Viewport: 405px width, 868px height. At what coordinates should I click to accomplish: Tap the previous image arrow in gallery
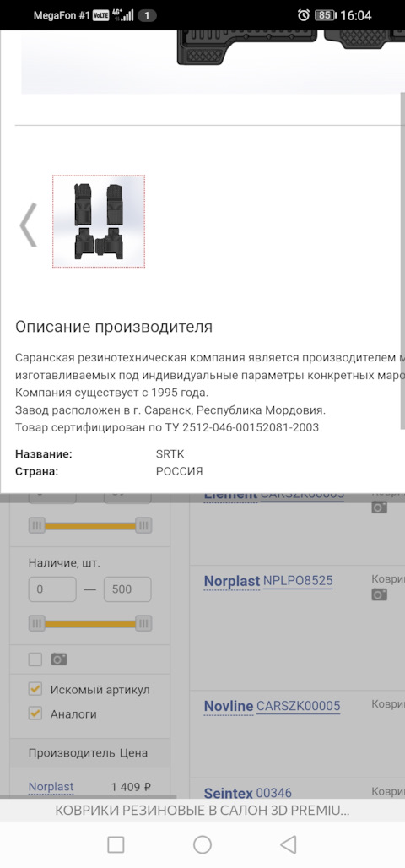pyautogui.click(x=28, y=225)
